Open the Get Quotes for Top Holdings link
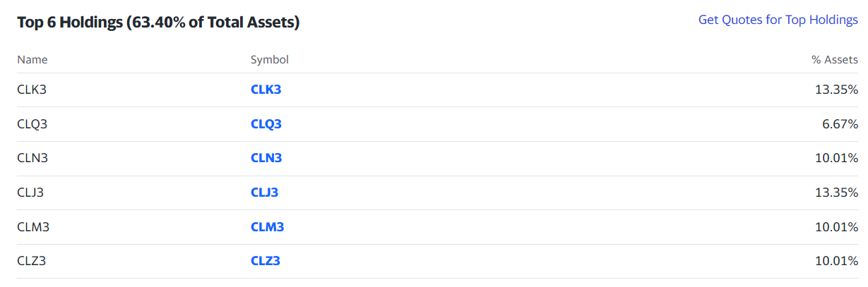This screenshot has width=868, height=287. 778,20
